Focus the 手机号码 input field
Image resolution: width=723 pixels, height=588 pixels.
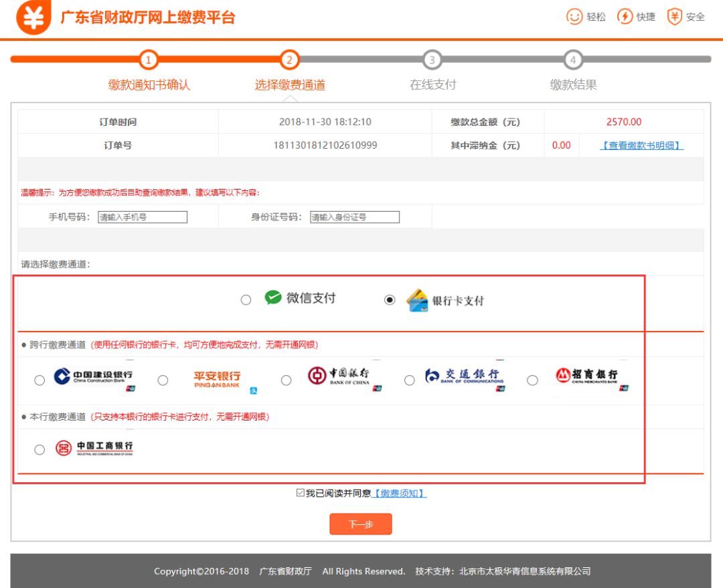pyautogui.click(x=143, y=217)
